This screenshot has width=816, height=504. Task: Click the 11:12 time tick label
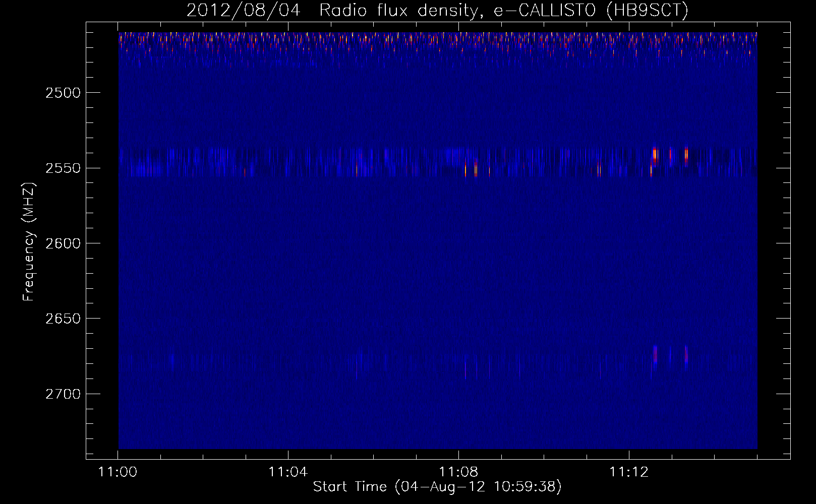point(629,472)
